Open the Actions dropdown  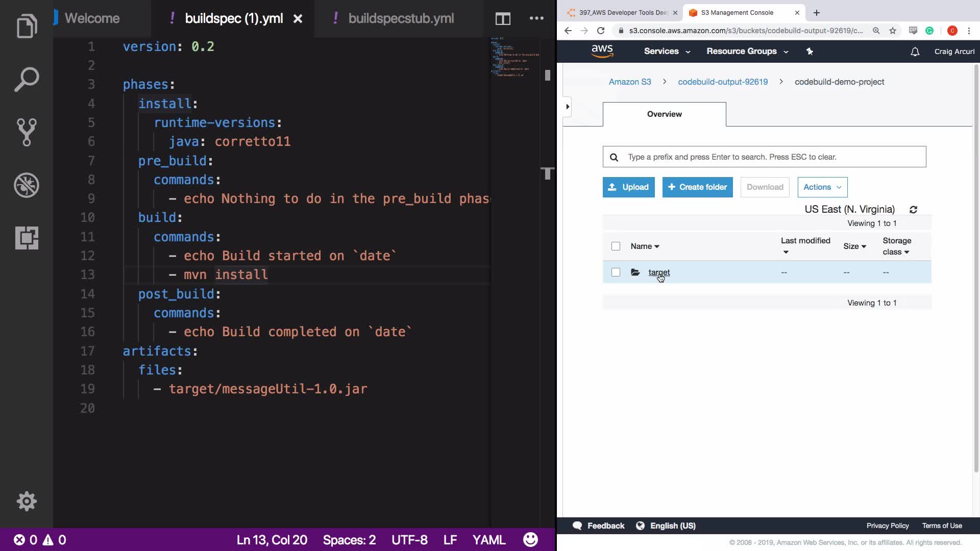[x=822, y=187]
